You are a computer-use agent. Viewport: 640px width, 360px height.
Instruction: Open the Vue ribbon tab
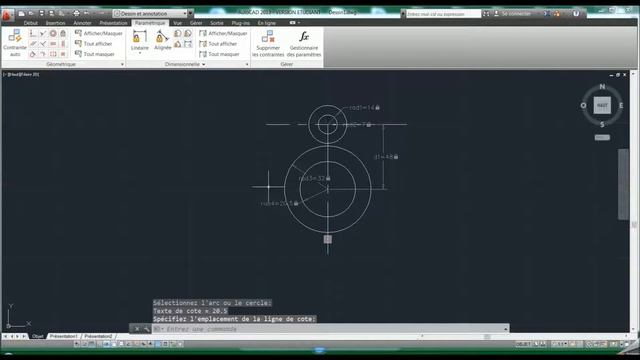tap(177, 23)
